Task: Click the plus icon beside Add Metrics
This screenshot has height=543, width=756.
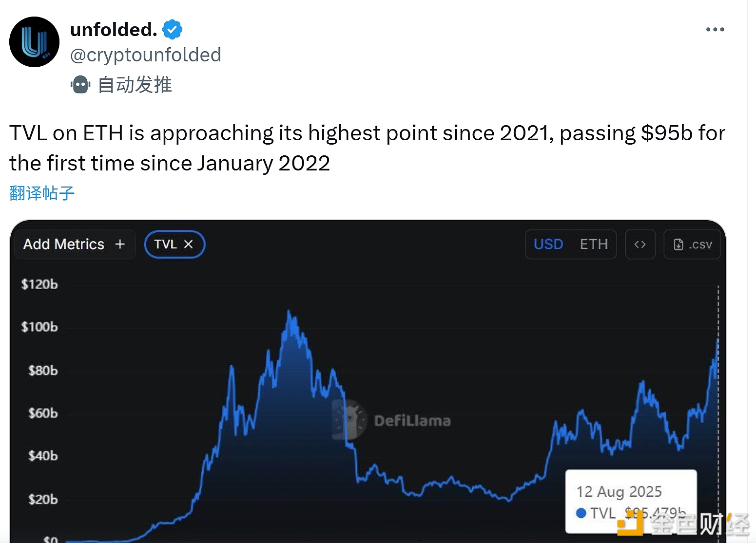Action: pos(120,244)
